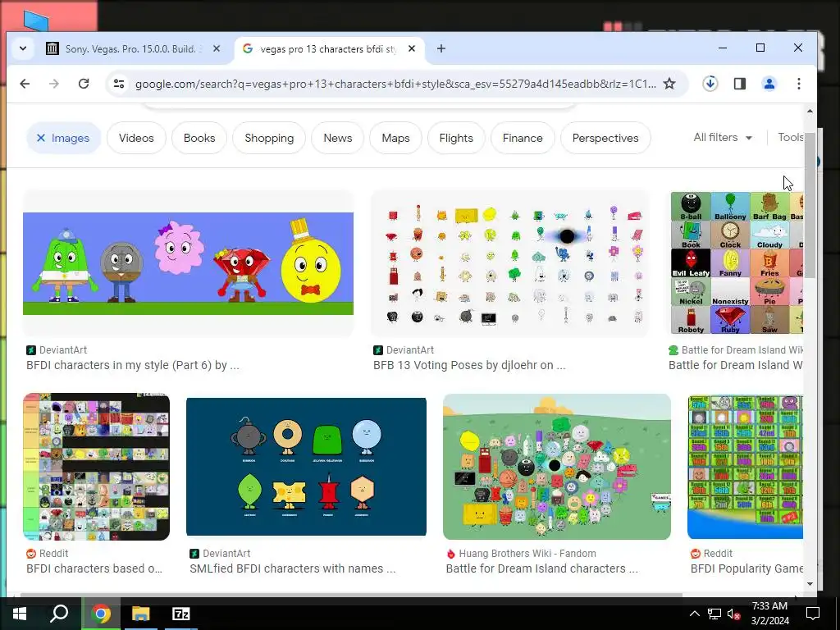Switch to News results
This screenshot has width=840, height=630.
337,138
